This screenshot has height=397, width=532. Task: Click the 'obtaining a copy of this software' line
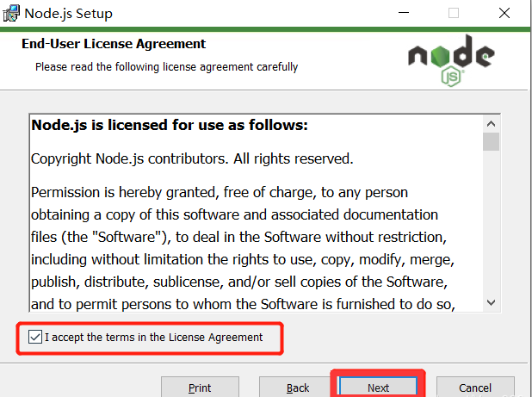tap(234, 214)
